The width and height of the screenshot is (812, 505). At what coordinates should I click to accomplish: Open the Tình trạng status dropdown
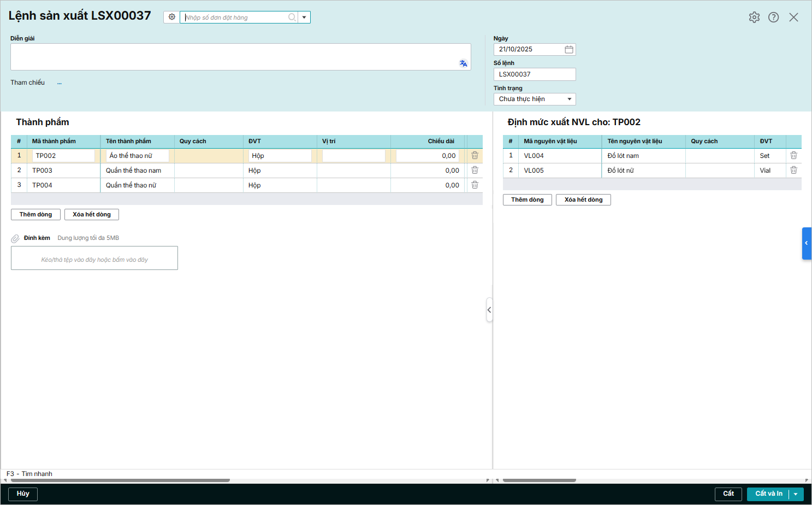(x=569, y=99)
